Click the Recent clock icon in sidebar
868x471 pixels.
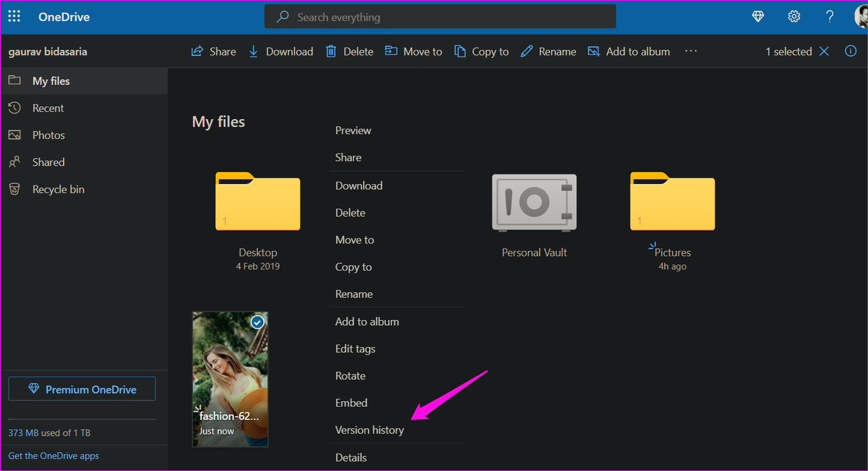click(14, 108)
